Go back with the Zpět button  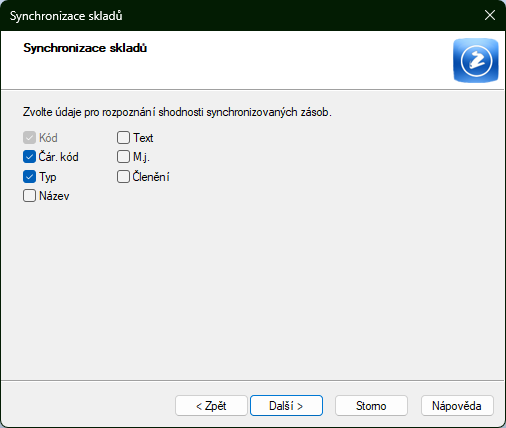pos(211,406)
